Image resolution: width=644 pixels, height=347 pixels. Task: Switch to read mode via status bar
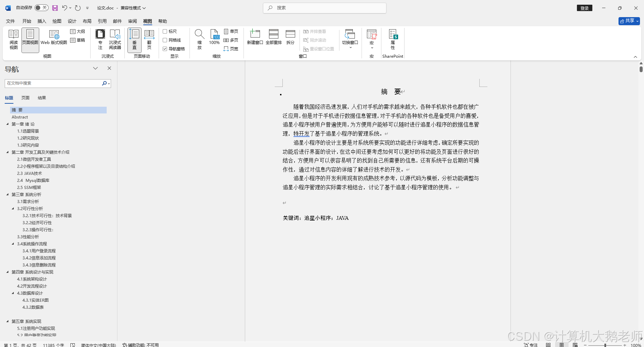point(548,345)
